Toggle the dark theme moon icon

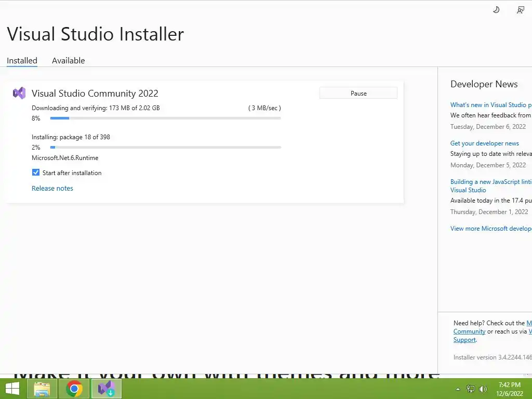pyautogui.click(x=496, y=10)
